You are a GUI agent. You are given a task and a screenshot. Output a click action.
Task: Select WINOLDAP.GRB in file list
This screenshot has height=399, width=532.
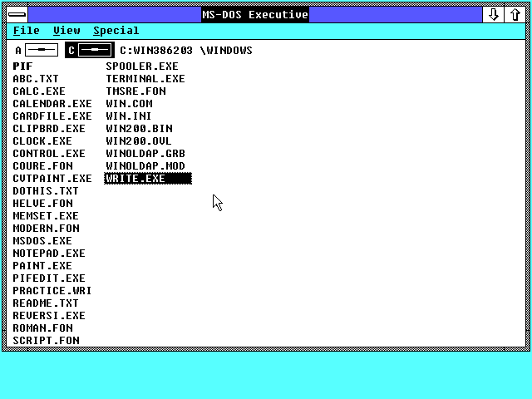145,153
